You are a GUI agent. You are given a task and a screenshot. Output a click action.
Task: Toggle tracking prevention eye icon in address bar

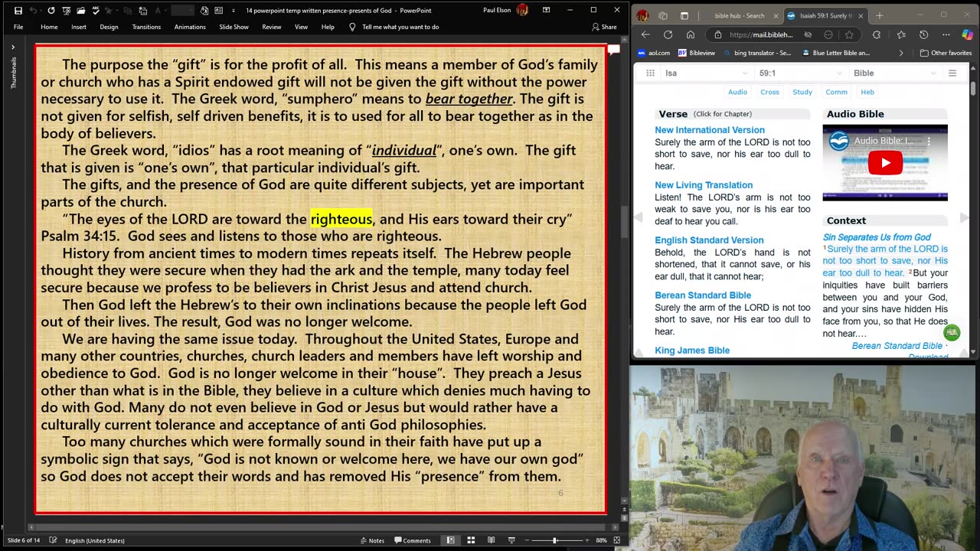pos(808,34)
